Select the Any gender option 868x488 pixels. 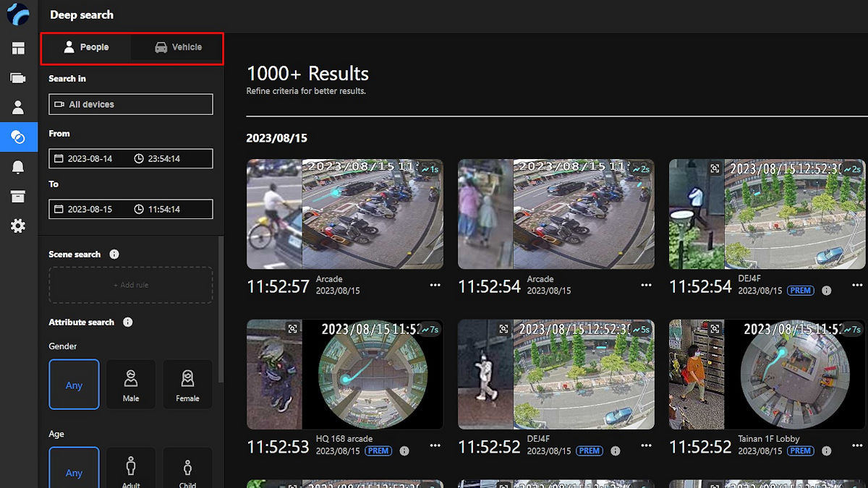[x=75, y=385]
